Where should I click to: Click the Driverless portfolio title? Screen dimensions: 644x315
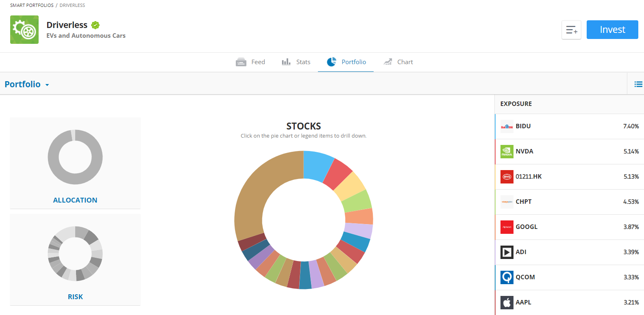(67, 25)
